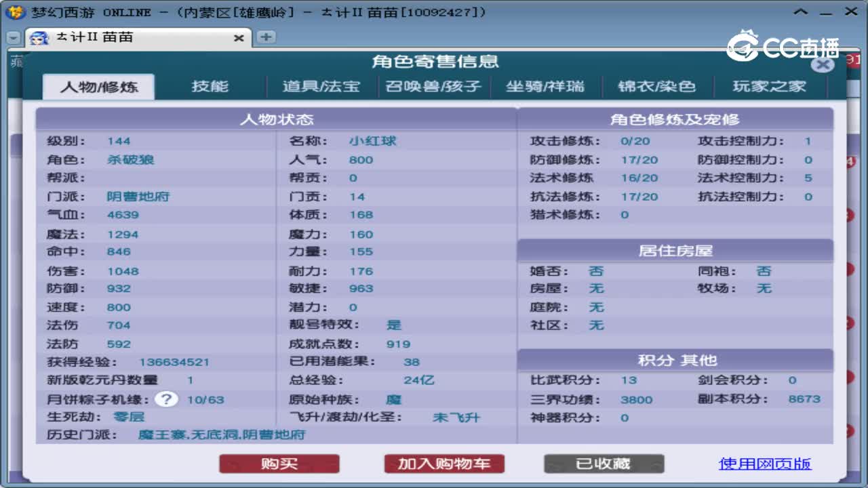The image size is (868, 488).
Task: Click the character avatar icon on tab
Action: click(39, 38)
